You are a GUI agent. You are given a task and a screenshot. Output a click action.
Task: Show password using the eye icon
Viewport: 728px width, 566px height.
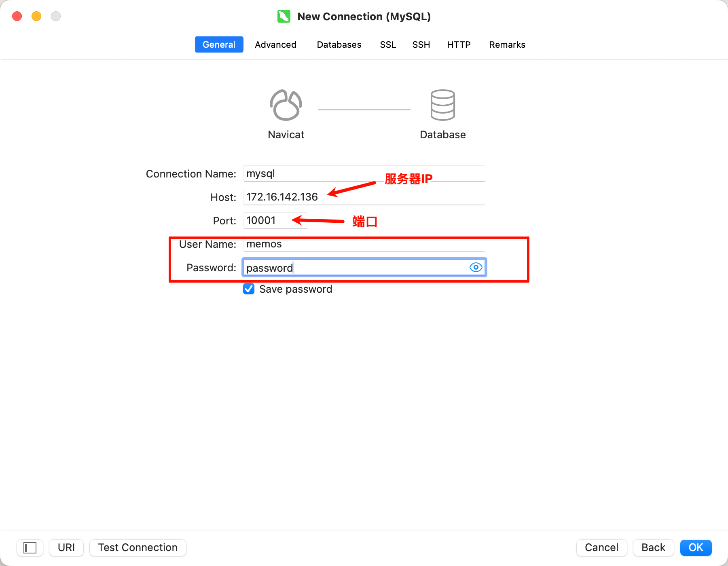[x=476, y=267]
